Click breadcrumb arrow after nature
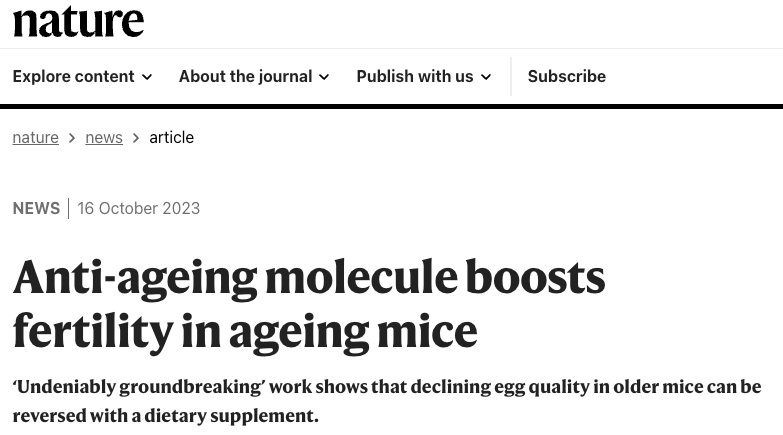 (x=72, y=138)
